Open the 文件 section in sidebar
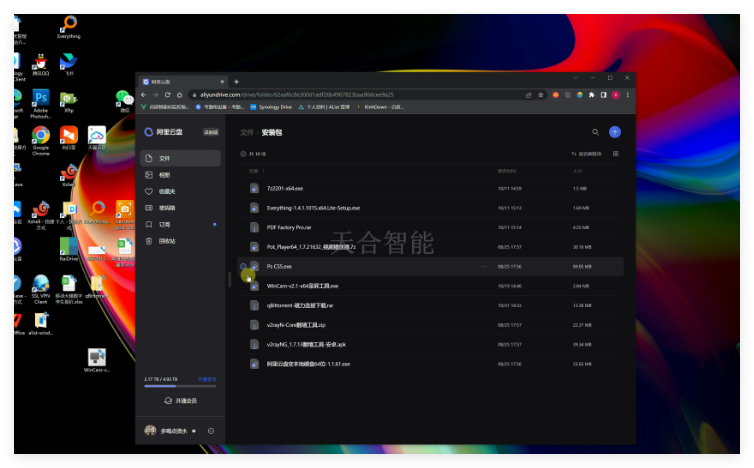754x468 pixels. point(180,158)
